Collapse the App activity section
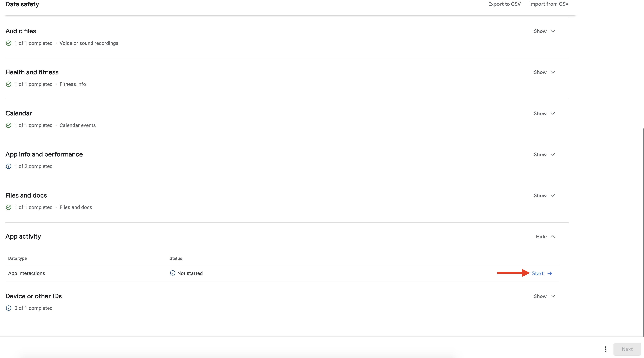The height and width of the screenshot is (358, 644). click(545, 237)
